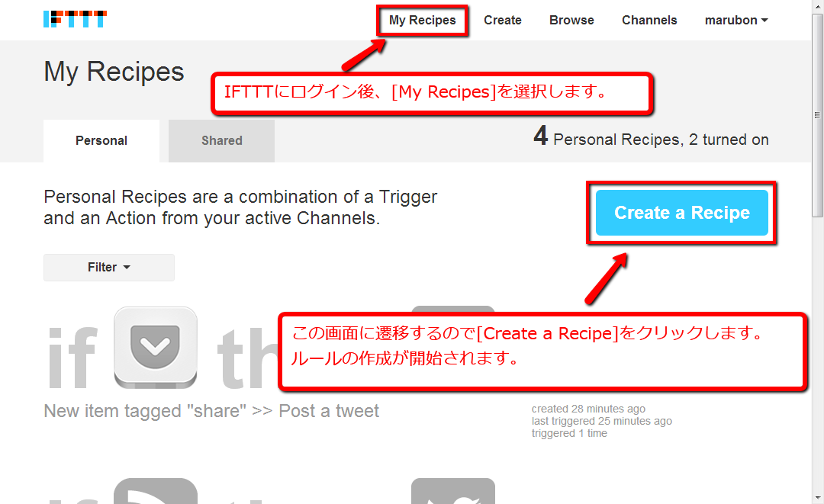Click the My Recipes page heading
Screen dimensions: 824x504
(x=114, y=72)
